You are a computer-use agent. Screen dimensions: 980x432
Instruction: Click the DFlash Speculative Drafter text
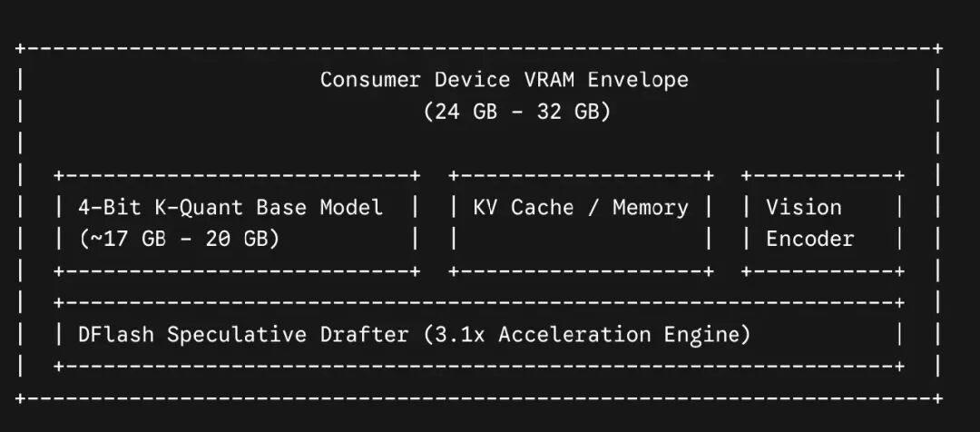[243, 335]
